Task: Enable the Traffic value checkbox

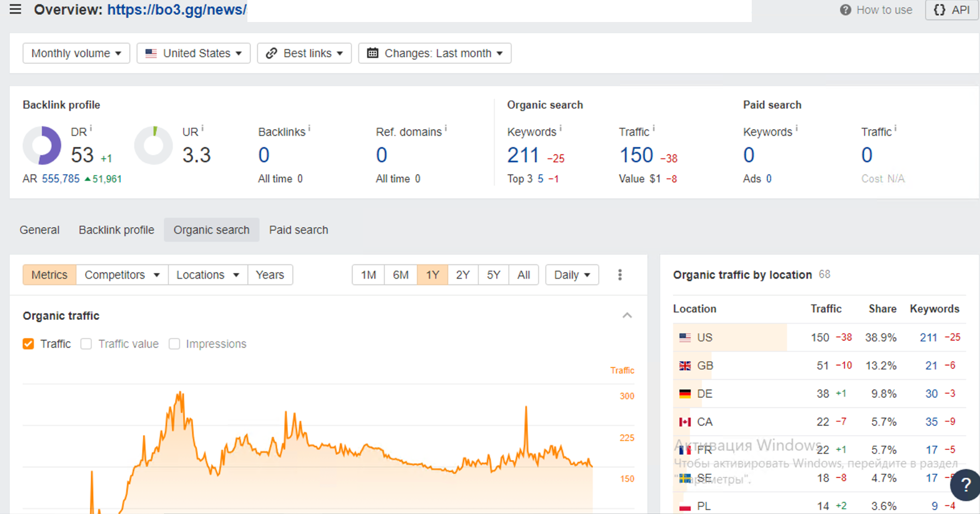Action: [86, 344]
